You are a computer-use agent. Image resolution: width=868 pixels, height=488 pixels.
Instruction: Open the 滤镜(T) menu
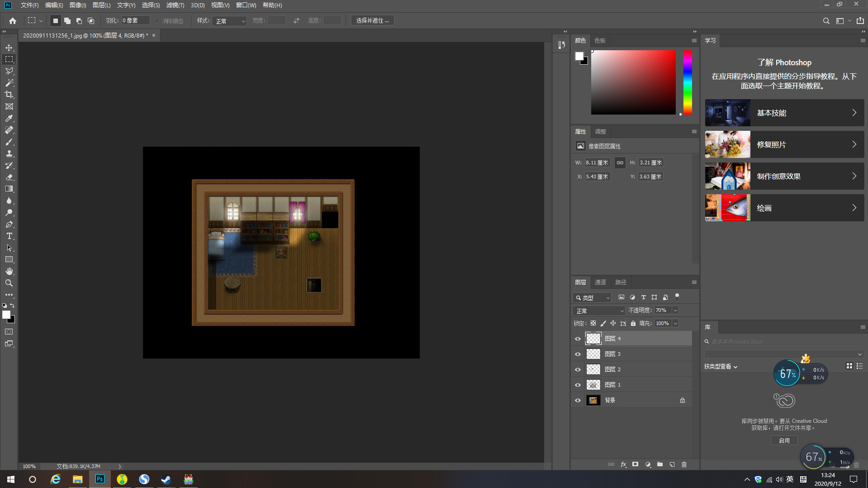click(175, 5)
